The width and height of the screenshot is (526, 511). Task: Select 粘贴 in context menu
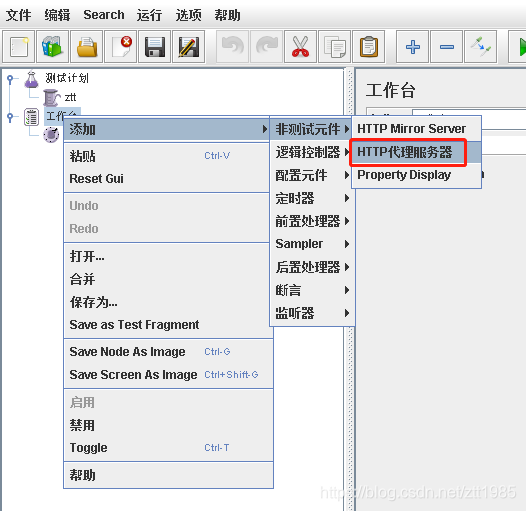click(167, 156)
